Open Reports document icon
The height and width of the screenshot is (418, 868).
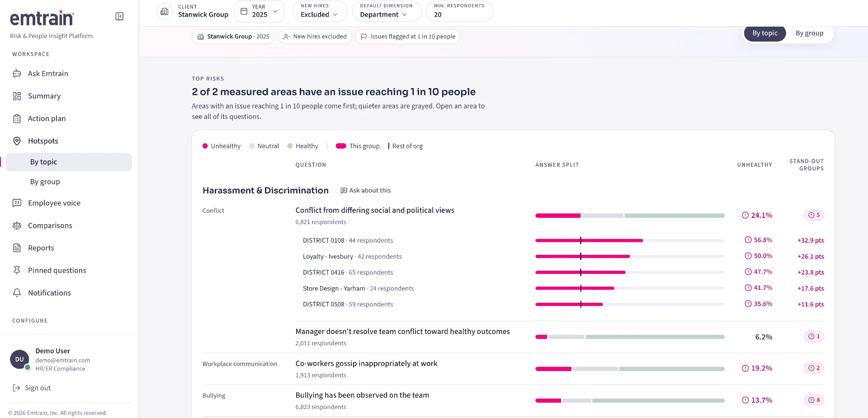click(x=17, y=248)
